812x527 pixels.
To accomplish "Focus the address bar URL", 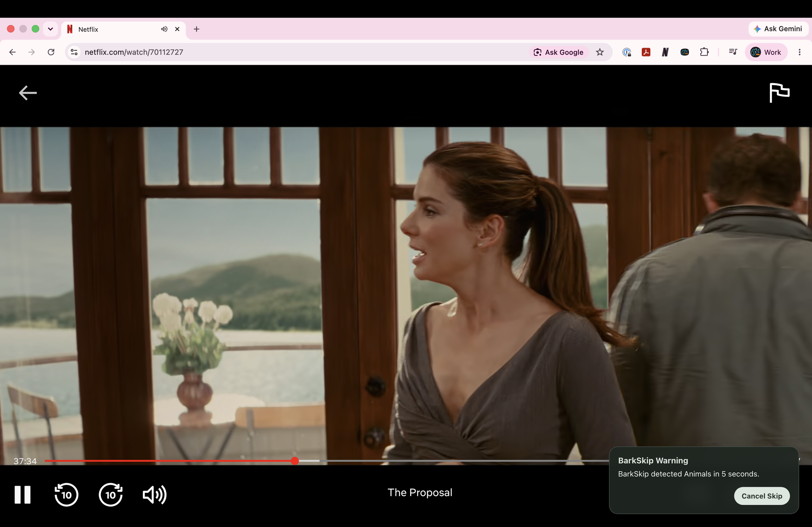I will click(134, 52).
